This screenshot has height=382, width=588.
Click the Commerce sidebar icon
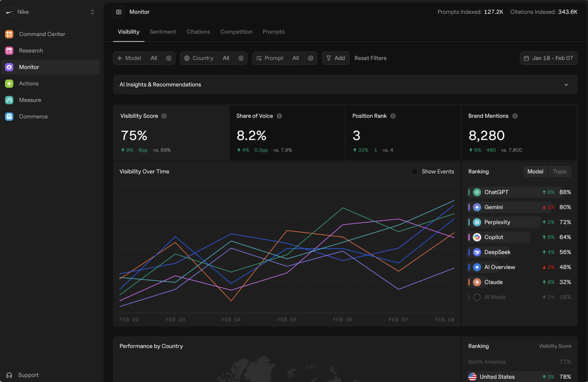[9, 117]
